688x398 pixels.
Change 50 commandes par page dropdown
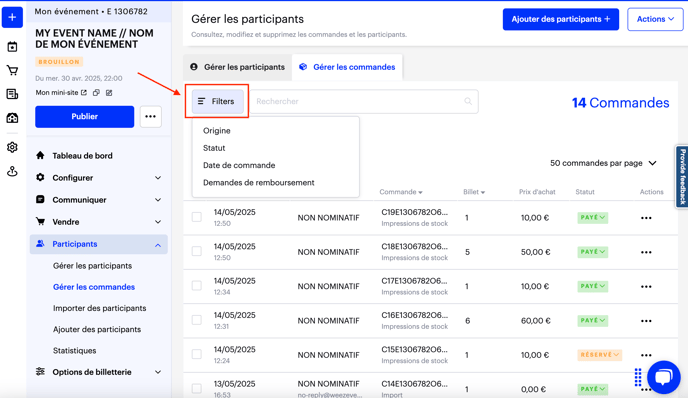coord(603,163)
